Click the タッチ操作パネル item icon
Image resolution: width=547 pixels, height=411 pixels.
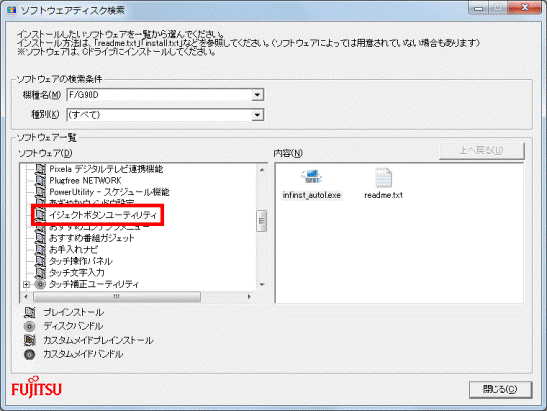pyautogui.click(x=40, y=261)
